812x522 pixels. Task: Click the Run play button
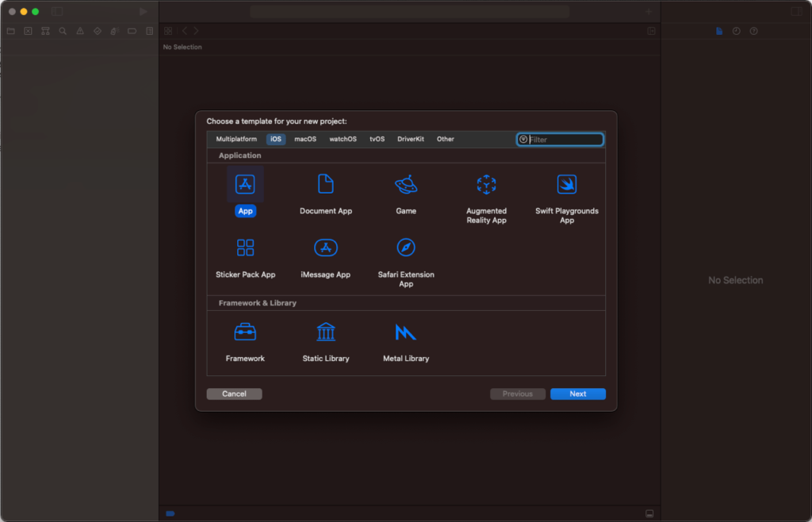click(144, 11)
